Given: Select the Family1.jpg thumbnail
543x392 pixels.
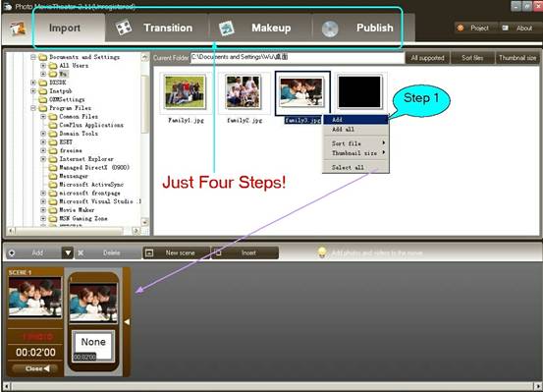Looking at the screenshot, I should click(186, 93).
